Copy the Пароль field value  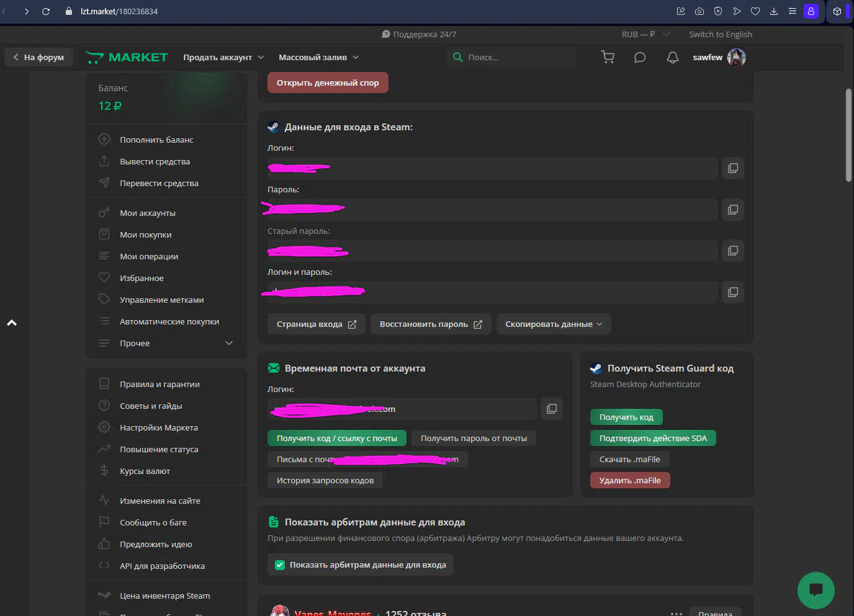732,210
